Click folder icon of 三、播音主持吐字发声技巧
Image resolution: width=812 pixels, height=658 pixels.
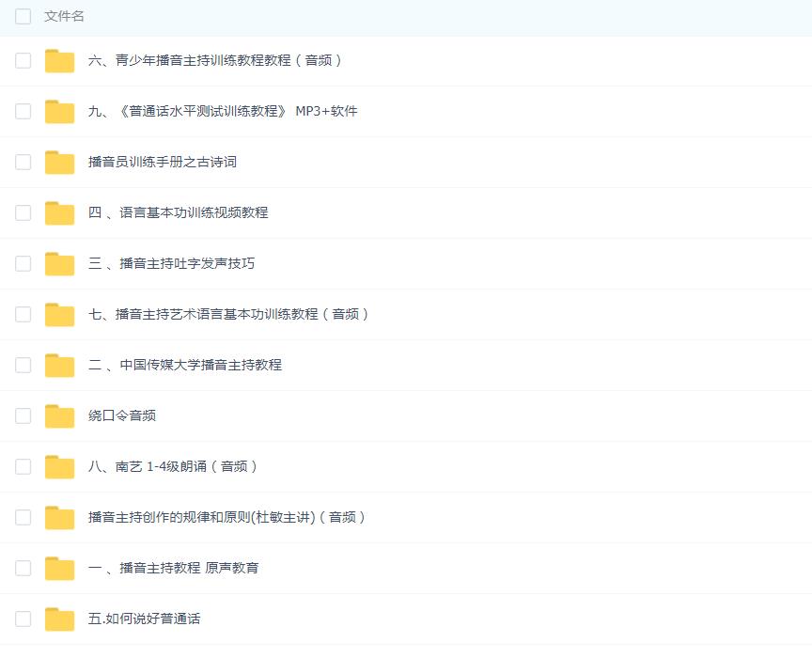59,264
